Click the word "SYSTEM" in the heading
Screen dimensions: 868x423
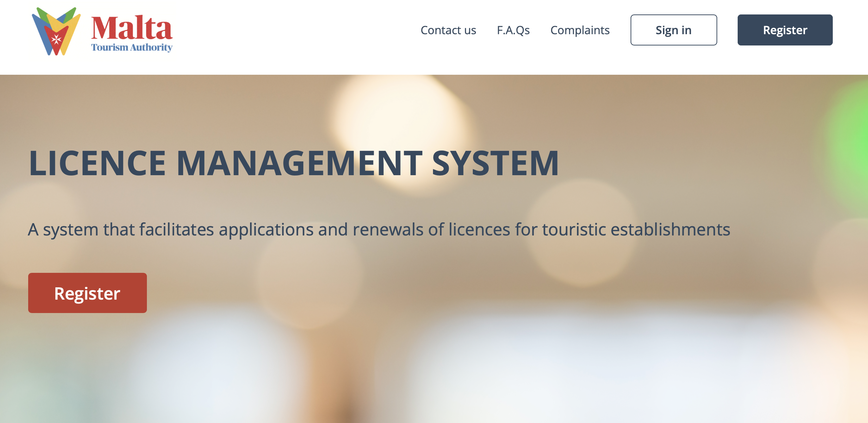click(x=495, y=163)
